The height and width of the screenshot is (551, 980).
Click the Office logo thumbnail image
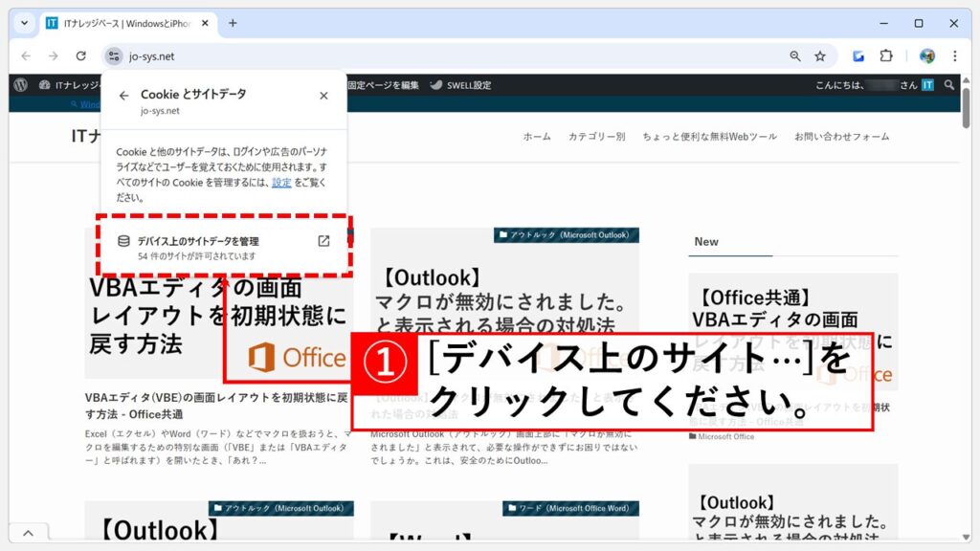[297, 358]
